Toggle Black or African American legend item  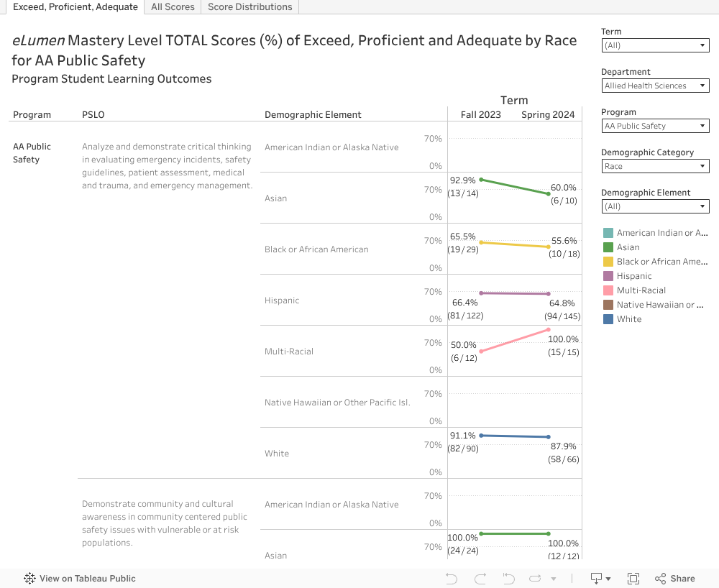click(x=661, y=262)
